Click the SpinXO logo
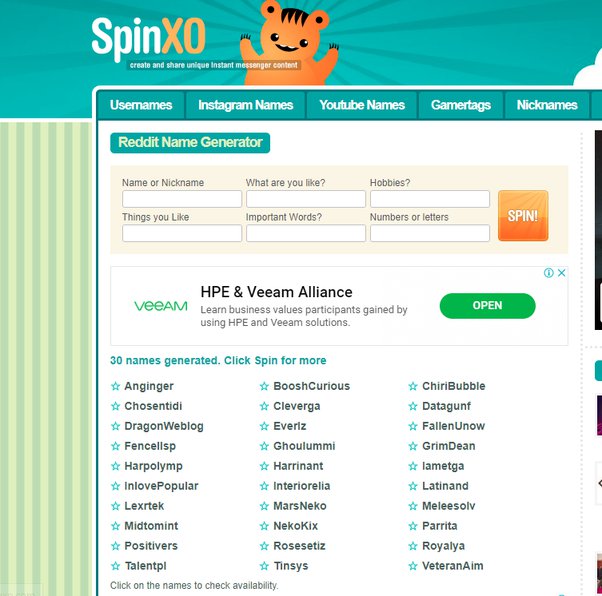The image size is (602, 596). (x=149, y=38)
